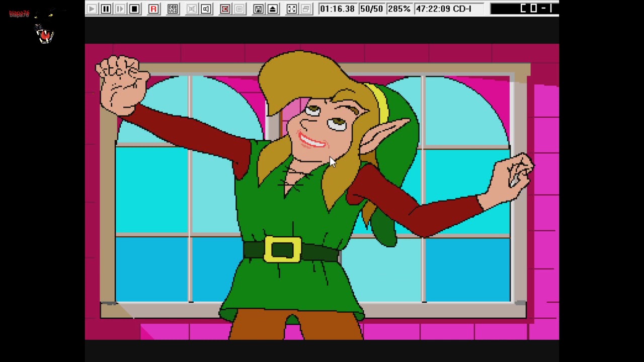Click the restore window icon
Screen dimensions: 644x362
(x=305, y=9)
